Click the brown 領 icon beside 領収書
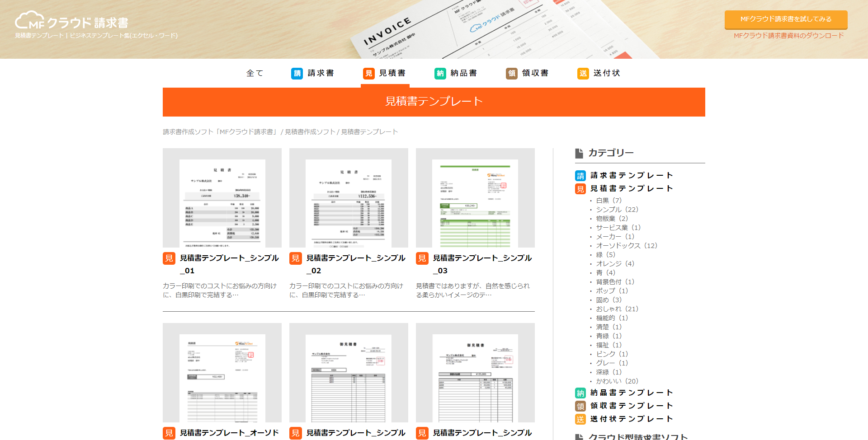Screen dimensions: 868x440 511,73
